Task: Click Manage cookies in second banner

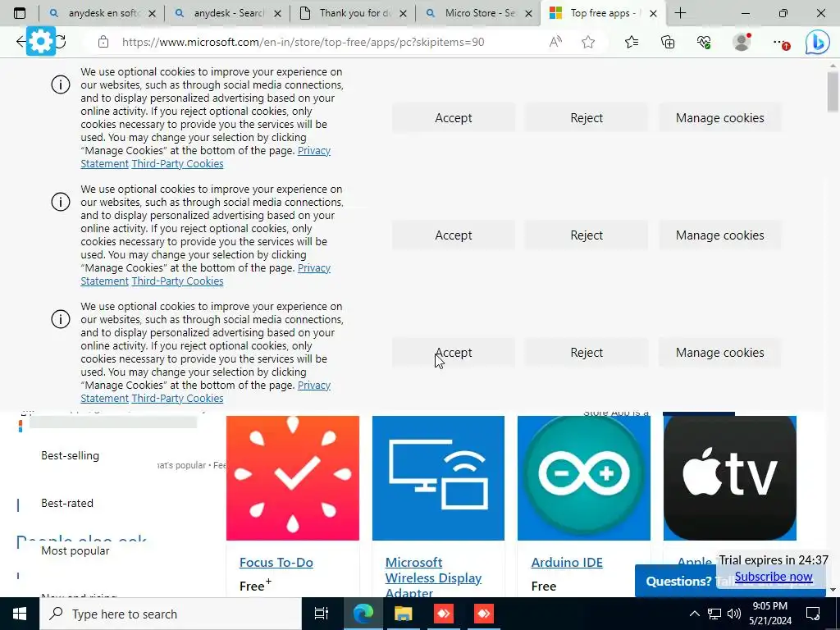Action: [720, 235]
